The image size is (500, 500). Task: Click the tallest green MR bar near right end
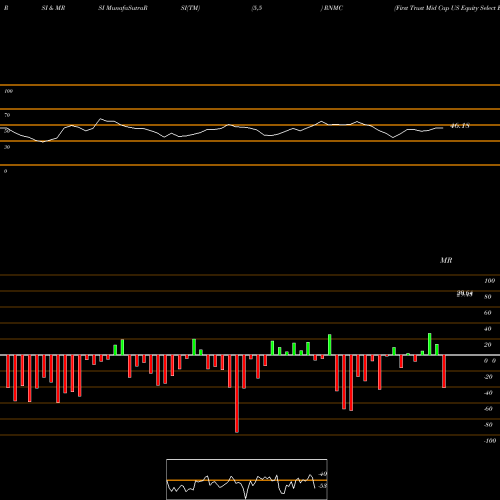tap(430, 344)
